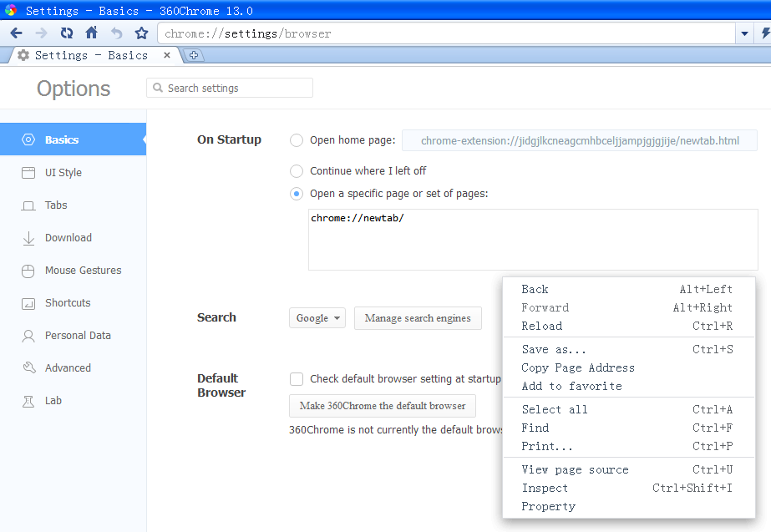Click the chrome://newtab/ startup pages box
The image size is (771, 532).
tap(533, 240)
